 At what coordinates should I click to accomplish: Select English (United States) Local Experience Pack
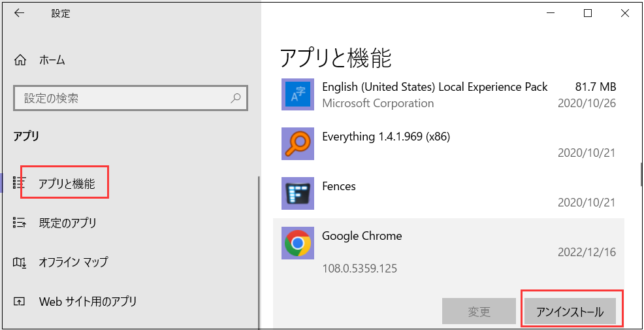point(435,87)
